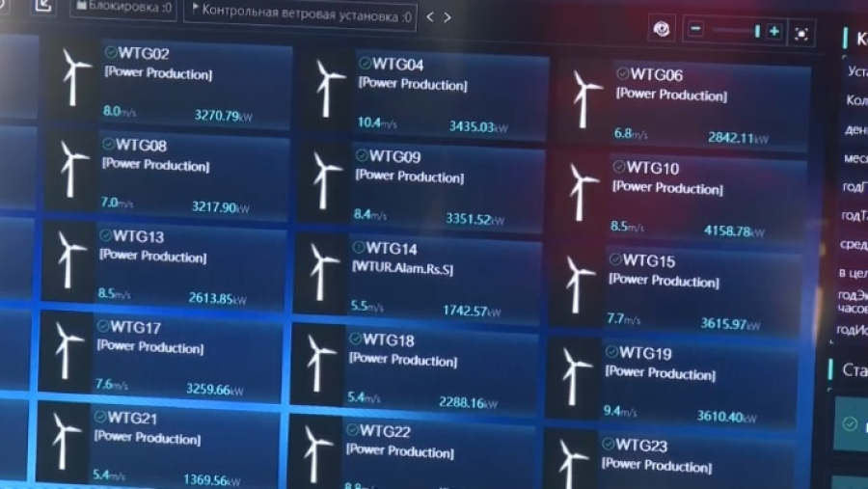This screenshot has width=868, height=489.
Task: Select the WTG17 turbine icon
Action: 68,349
